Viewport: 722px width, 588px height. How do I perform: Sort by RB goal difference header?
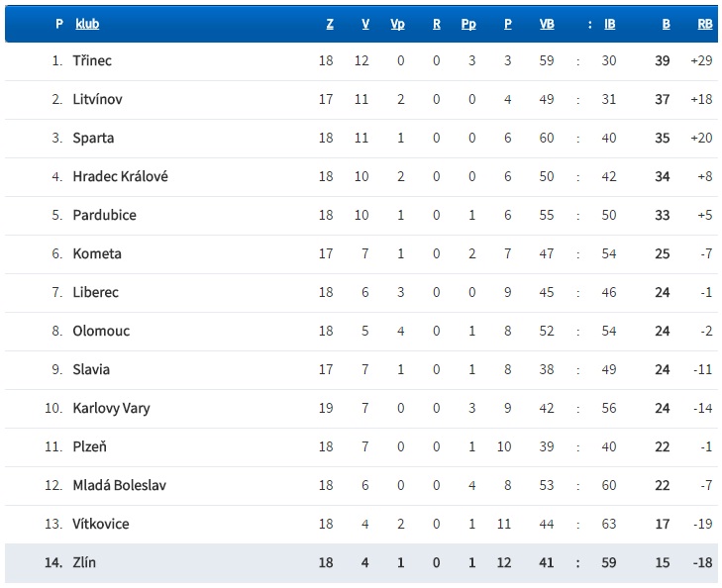click(705, 24)
